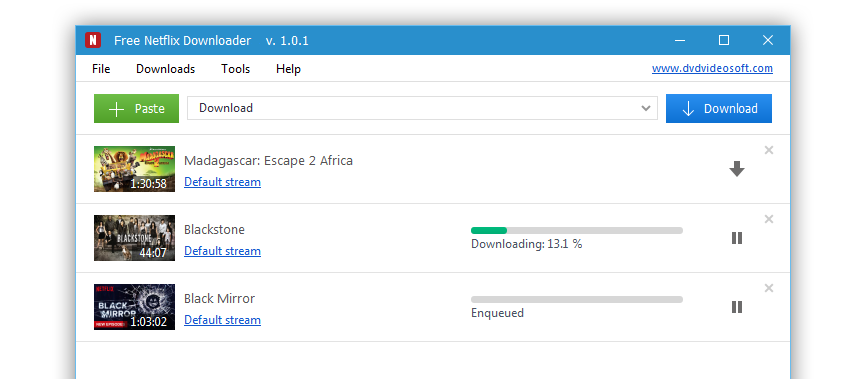
Task: Click the Enqueued status text
Action: [497, 313]
